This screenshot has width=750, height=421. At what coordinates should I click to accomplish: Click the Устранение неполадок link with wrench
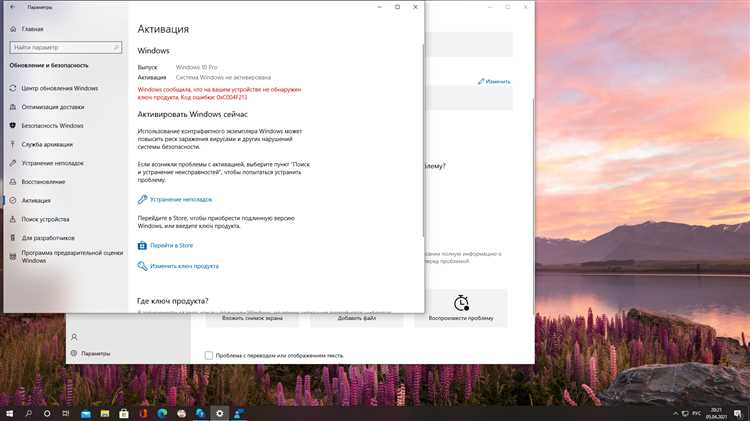pos(180,199)
